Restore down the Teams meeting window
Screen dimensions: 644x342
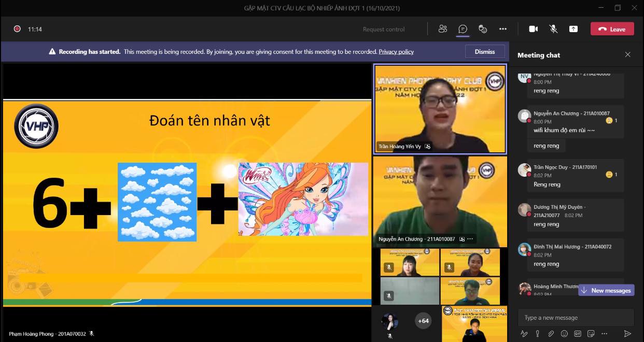(618, 8)
